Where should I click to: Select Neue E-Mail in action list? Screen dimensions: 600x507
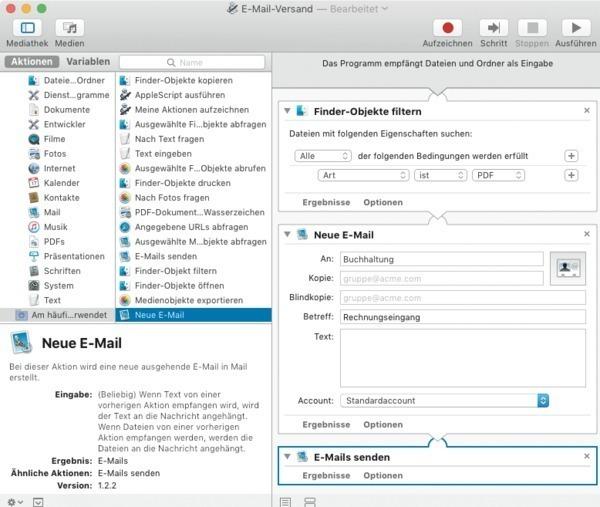(x=194, y=315)
